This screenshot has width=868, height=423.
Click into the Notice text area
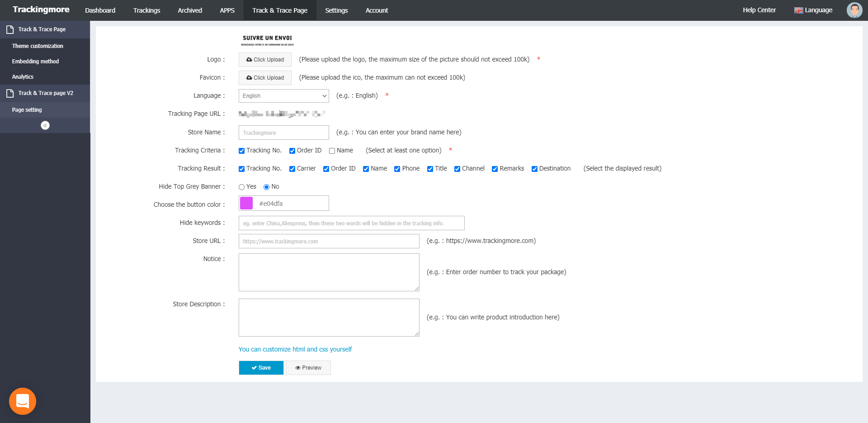[329, 272]
